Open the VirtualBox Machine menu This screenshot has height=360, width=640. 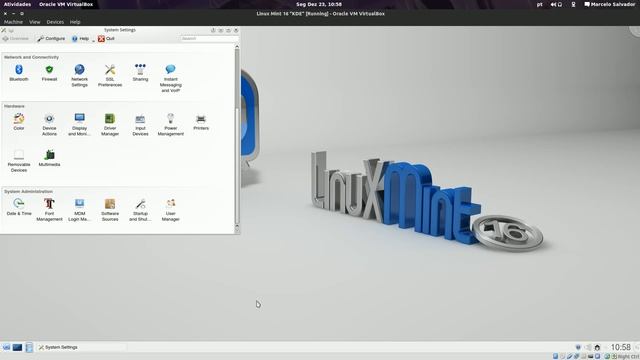13,22
